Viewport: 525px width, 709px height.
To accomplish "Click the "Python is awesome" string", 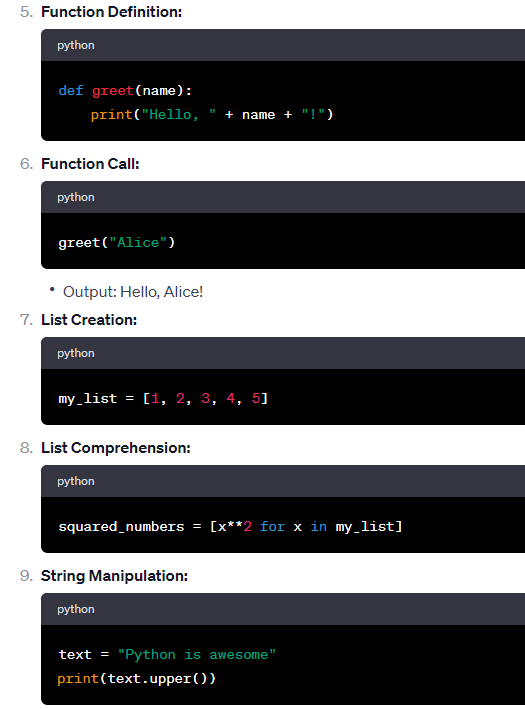I will click(197, 654).
